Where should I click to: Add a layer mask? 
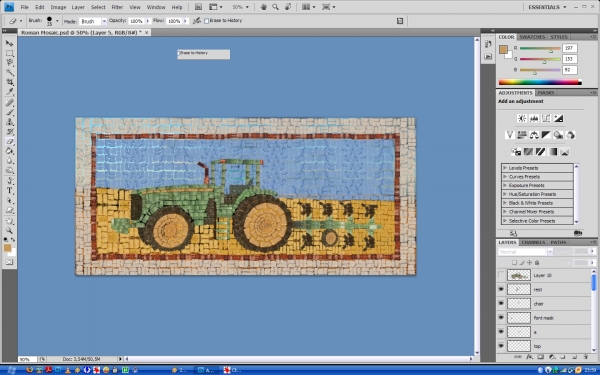tap(541, 357)
